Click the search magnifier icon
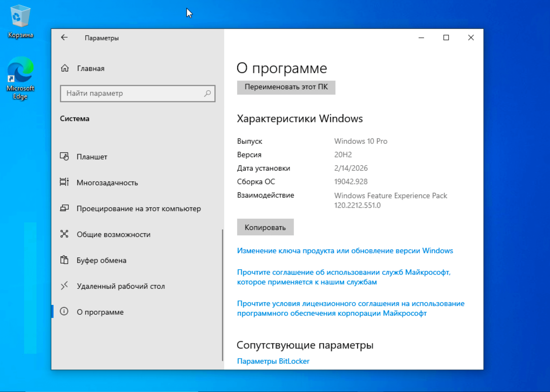This screenshot has height=392, width=550. click(x=207, y=93)
